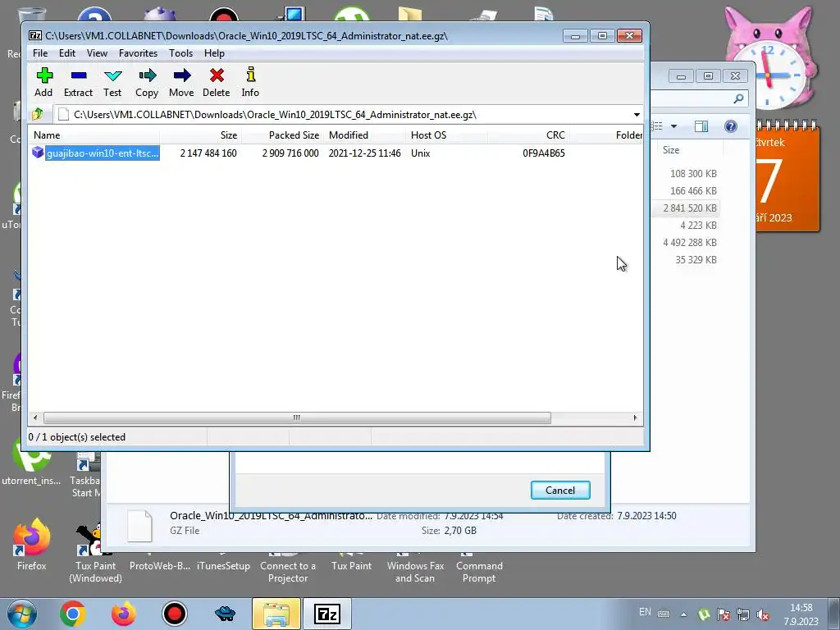Sort by Size column in 7-Zip
Viewport: 840px width, 630px height.
[200, 135]
